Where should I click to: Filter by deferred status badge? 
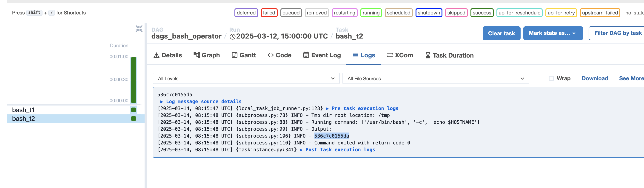tap(246, 13)
